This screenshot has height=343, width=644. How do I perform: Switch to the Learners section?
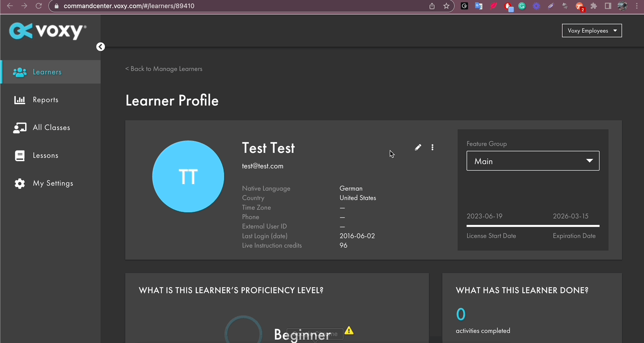tap(47, 72)
